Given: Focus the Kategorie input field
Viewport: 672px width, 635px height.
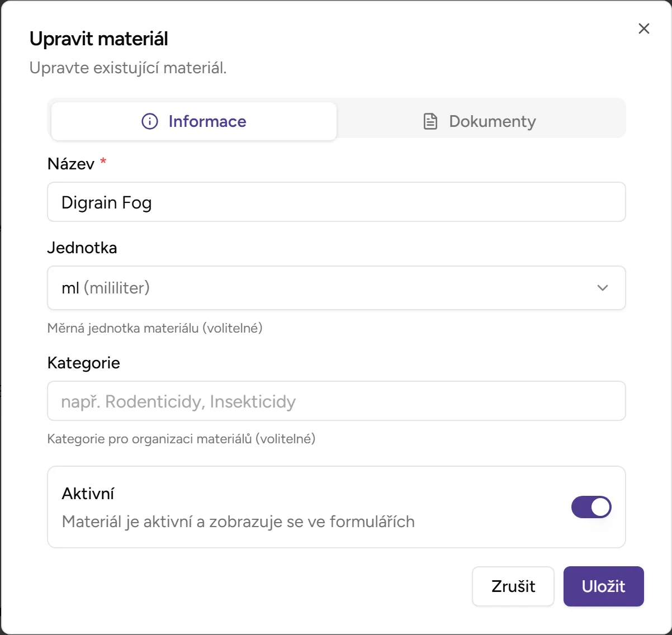Looking at the screenshot, I should [336, 401].
